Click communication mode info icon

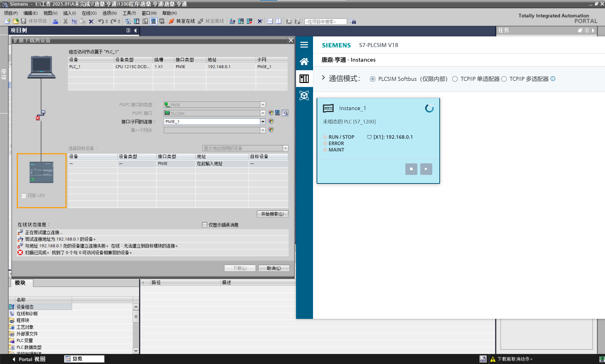point(553,79)
